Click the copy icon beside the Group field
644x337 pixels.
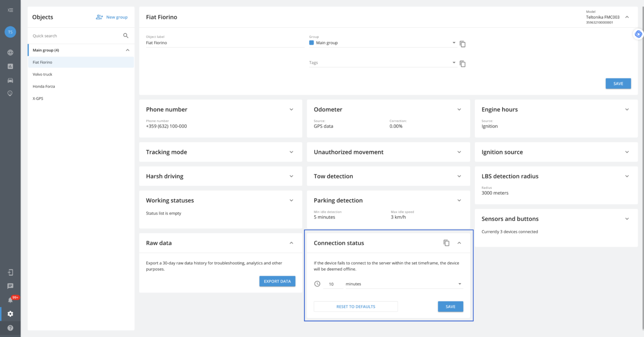click(462, 44)
